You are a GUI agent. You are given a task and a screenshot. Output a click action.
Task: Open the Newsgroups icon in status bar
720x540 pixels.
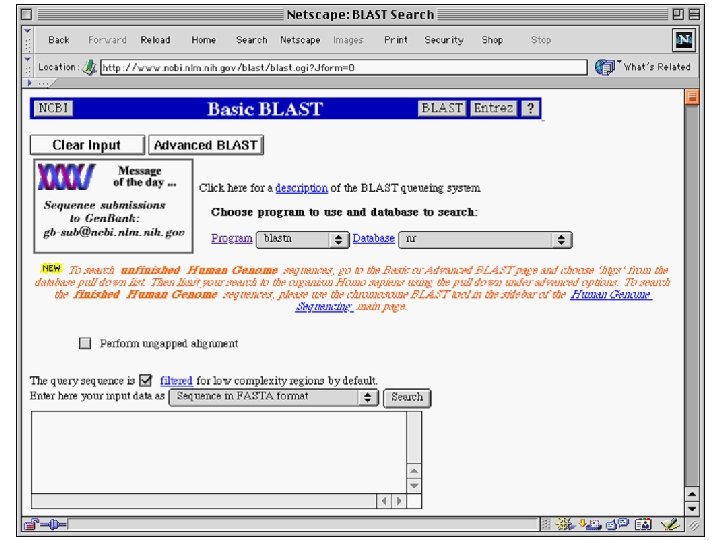point(617,524)
